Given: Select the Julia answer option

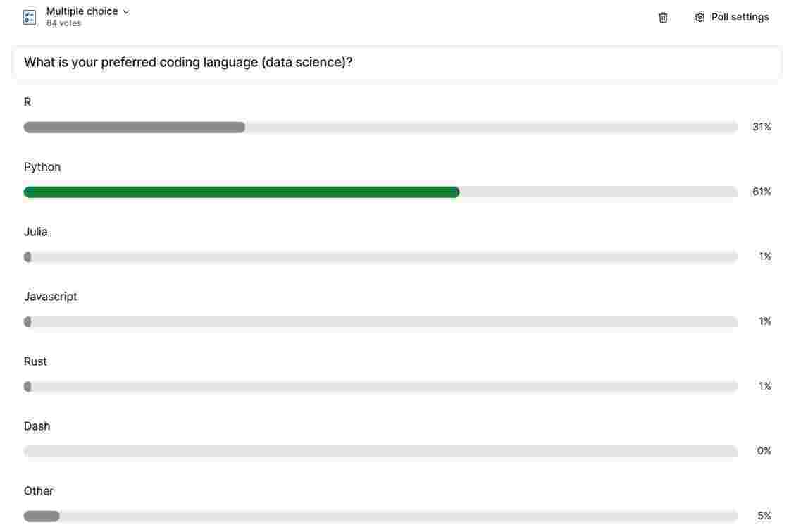Looking at the screenshot, I should pyautogui.click(x=36, y=232).
